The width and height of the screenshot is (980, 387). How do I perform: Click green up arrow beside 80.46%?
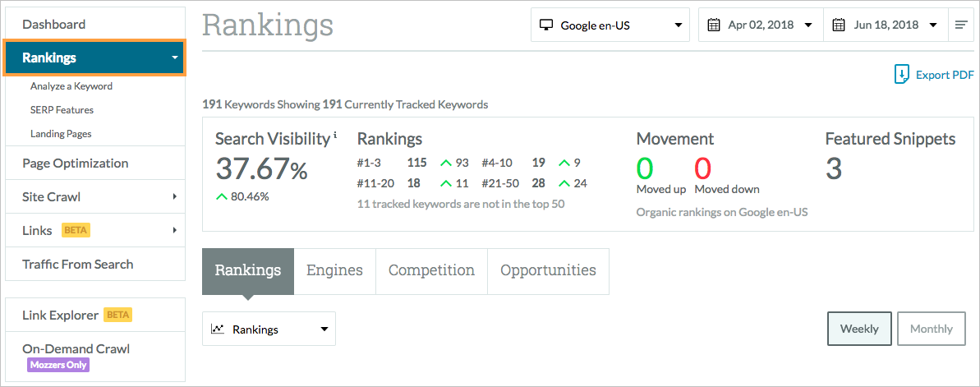point(221,196)
